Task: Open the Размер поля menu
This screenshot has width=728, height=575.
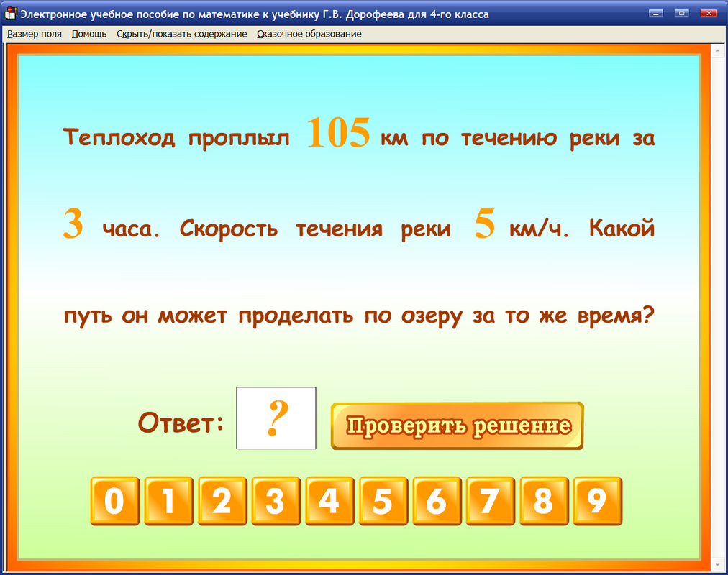Action: (34, 33)
